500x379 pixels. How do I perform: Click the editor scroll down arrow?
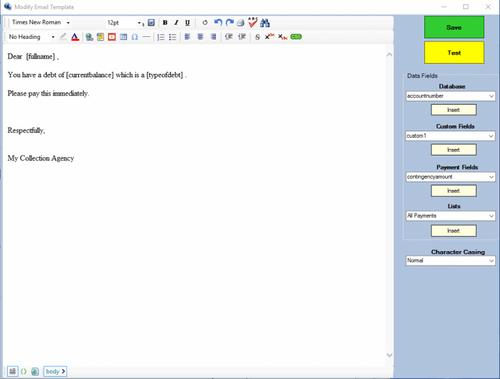coord(389,355)
